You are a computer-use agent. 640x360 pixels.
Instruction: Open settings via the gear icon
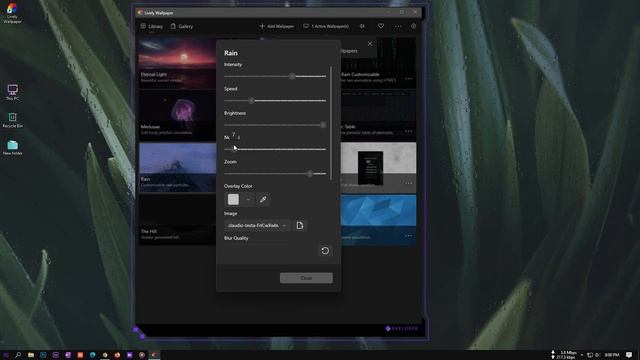(x=413, y=26)
